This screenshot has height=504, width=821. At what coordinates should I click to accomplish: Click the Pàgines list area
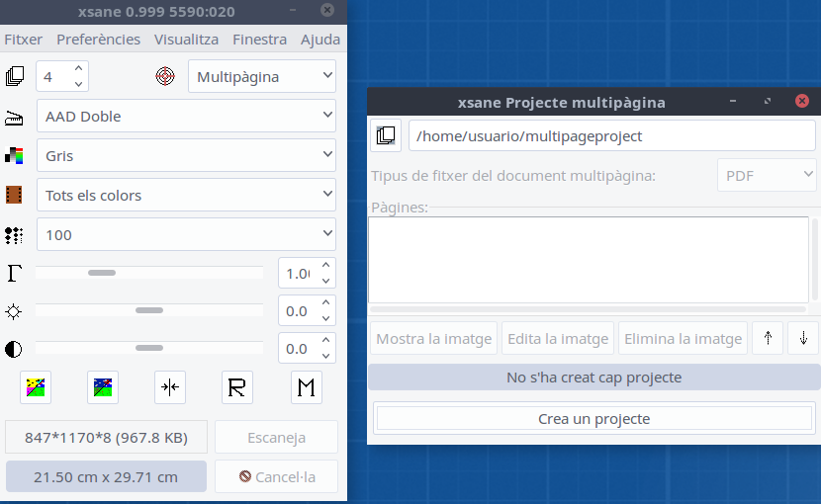[589, 260]
